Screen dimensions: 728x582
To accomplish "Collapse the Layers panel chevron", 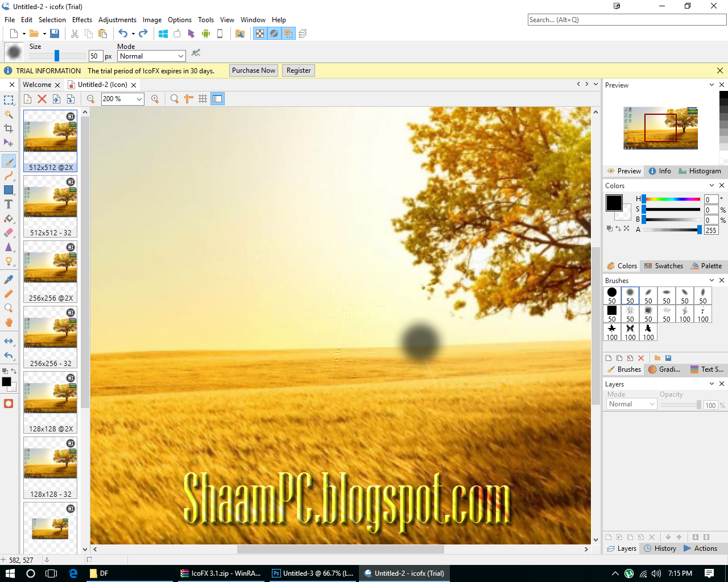I will 712,384.
